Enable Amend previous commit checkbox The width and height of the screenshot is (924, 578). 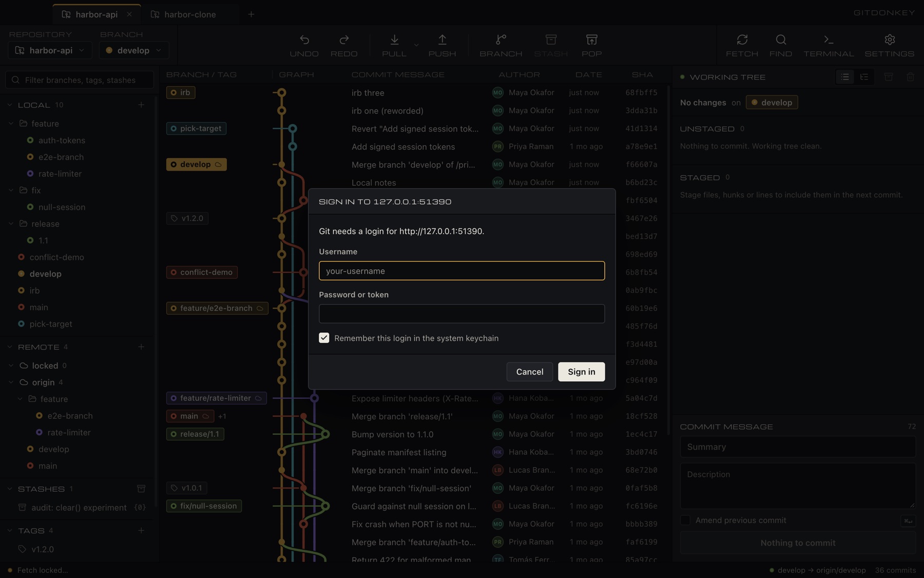tap(685, 520)
